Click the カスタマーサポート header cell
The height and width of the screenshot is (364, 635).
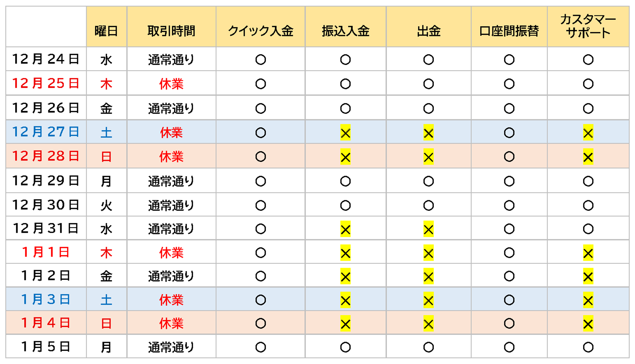[588, 26]
